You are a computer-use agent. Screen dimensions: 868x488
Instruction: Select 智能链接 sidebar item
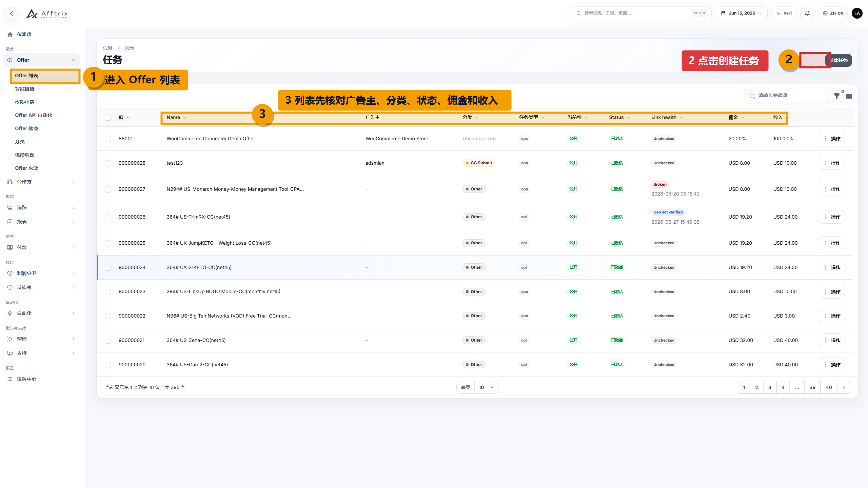tap(25, 89)
